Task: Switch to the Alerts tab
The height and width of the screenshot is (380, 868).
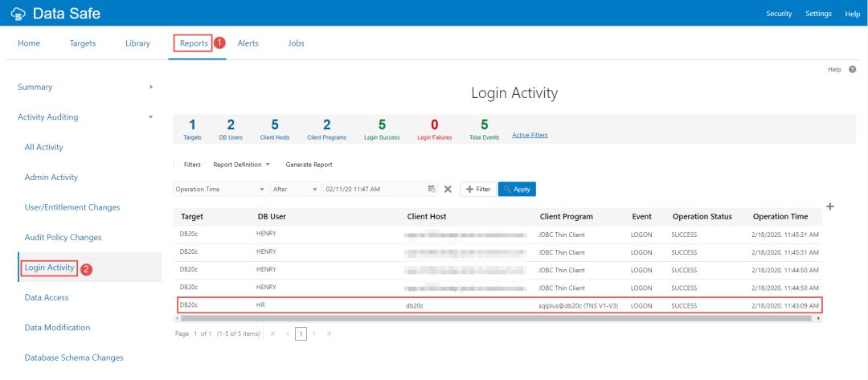Action: 248,43
